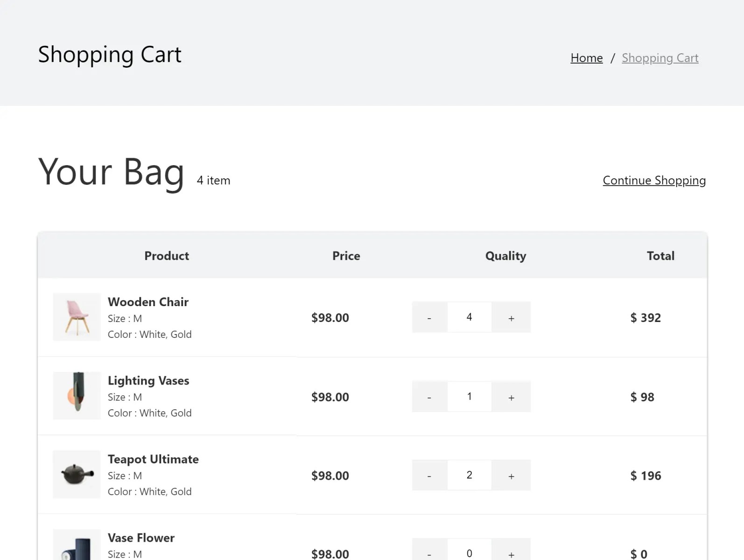
Task: Open the Home breadcrumb link
Action: tap(586, 58)
